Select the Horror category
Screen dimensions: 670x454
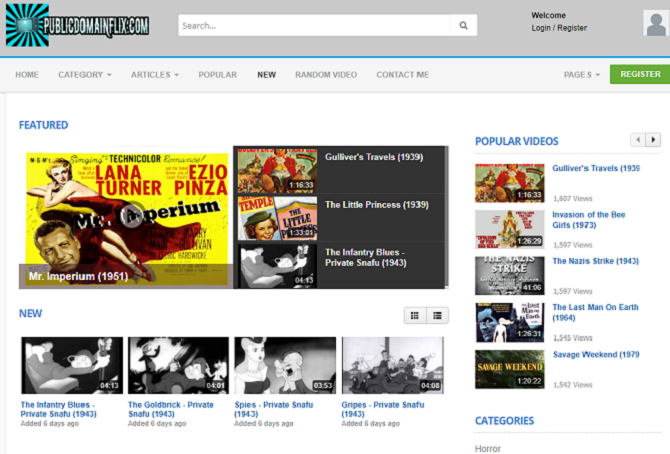tap(488, 448)
